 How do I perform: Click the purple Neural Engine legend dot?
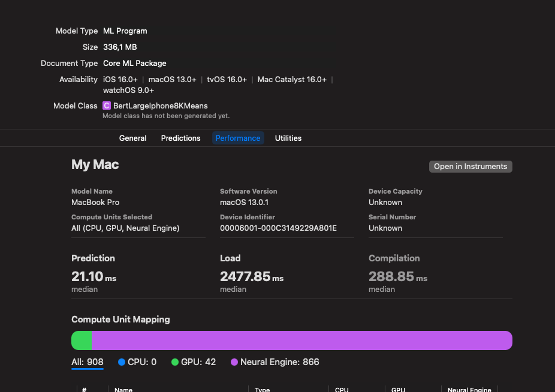tap(234, 362)
